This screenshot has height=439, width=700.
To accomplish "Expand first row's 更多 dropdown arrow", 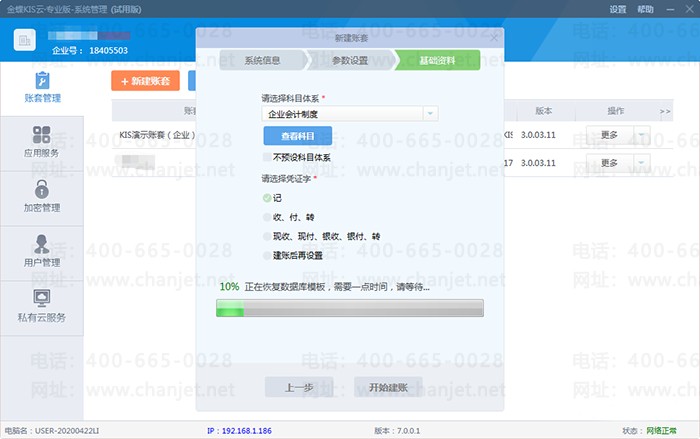I will pos(642,135).
